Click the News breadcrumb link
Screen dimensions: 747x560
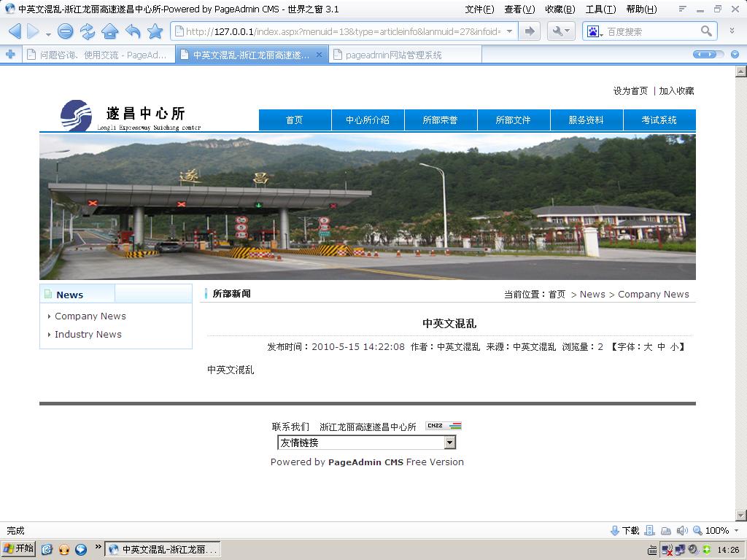pos(592,295)
